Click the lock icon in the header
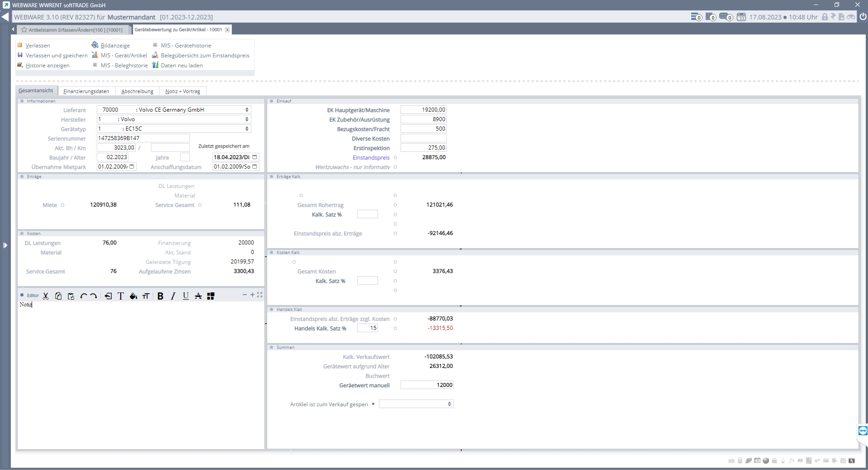The height and width of the screenshot is (470, 868). point(825,17)
